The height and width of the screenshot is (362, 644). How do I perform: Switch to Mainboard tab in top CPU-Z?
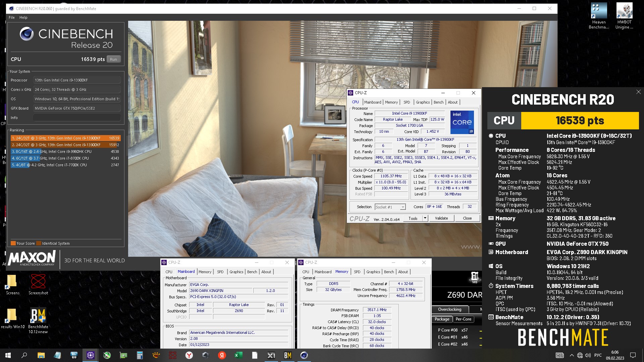tap(373, 102)
